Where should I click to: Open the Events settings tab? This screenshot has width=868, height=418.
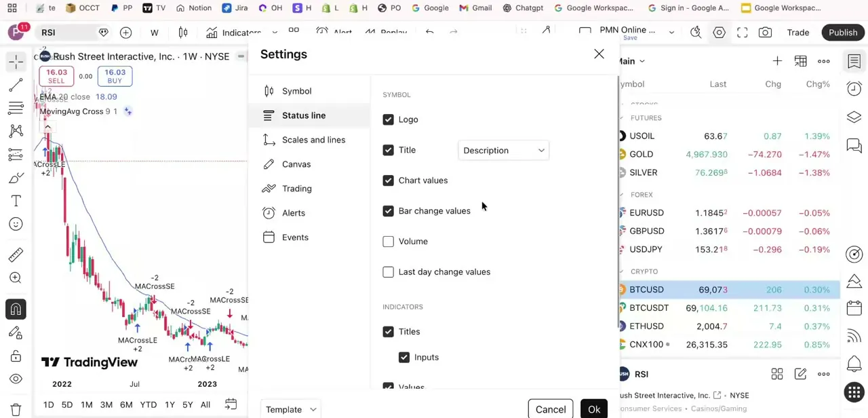coord(310,237)
